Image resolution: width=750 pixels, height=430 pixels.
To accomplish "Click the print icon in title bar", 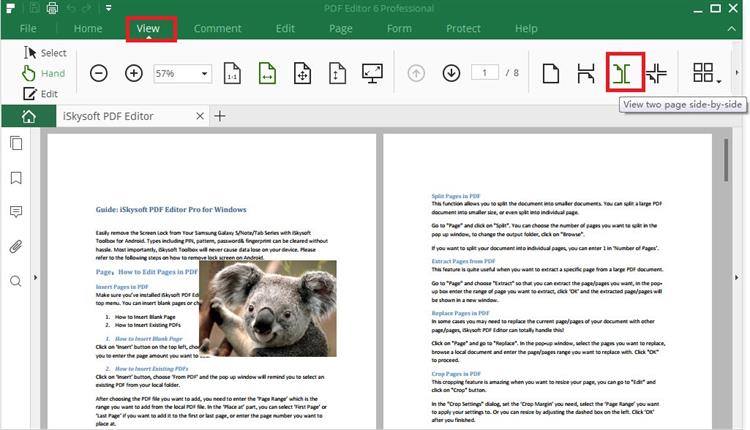I will 52,8.
